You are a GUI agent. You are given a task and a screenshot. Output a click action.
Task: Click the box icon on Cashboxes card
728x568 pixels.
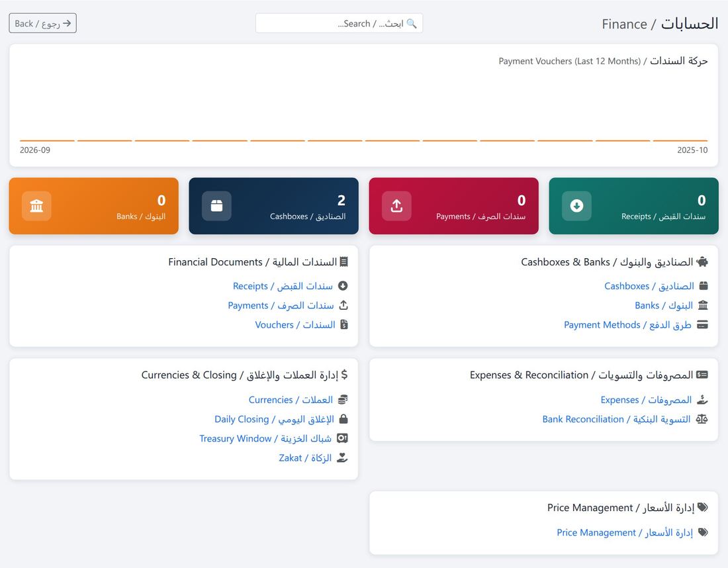click(x=217, y=206)
